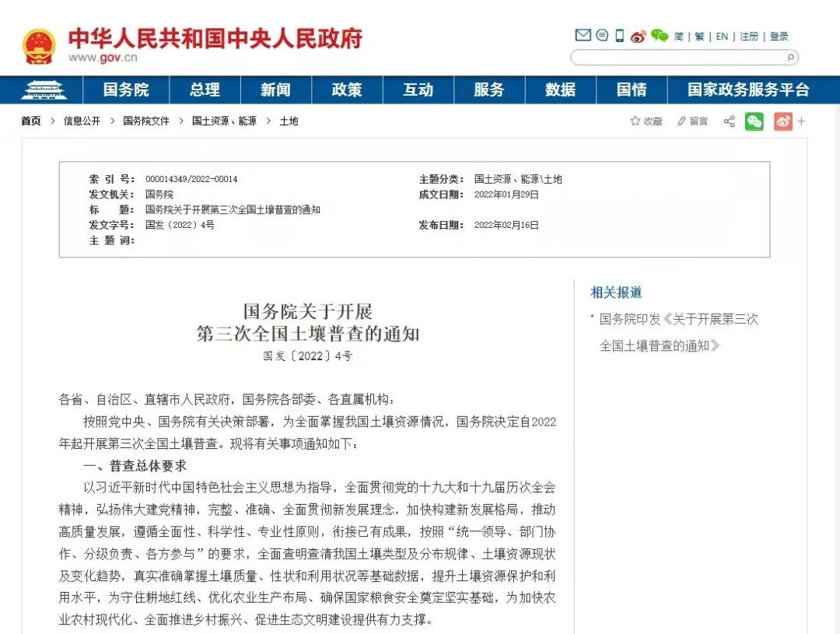Image resolution: width=840 pixels, height=634 pixels.
Task: Expand more share options with plus icon
Action: tap(802, 121)
